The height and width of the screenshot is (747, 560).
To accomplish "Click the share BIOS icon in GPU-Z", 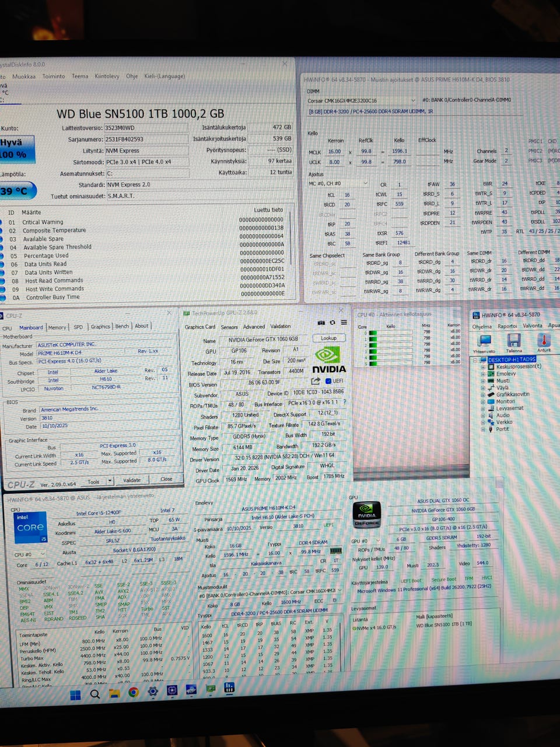I will coord(317,381).
